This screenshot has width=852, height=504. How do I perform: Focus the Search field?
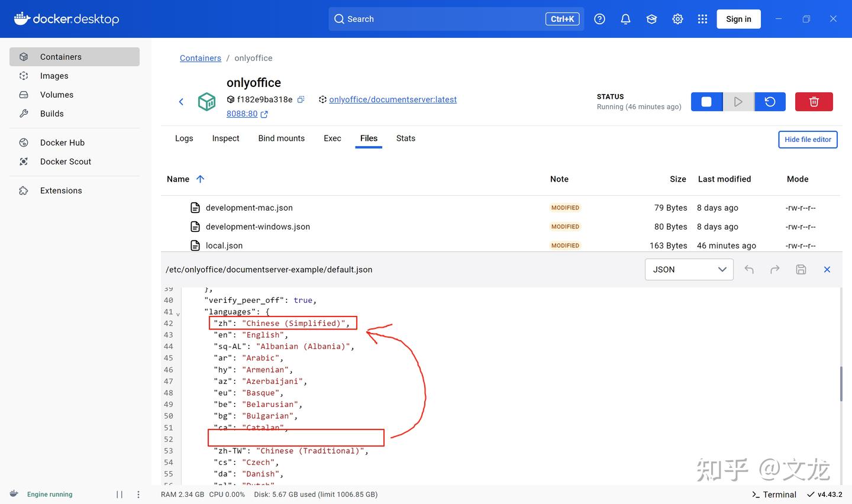point(456,19)
